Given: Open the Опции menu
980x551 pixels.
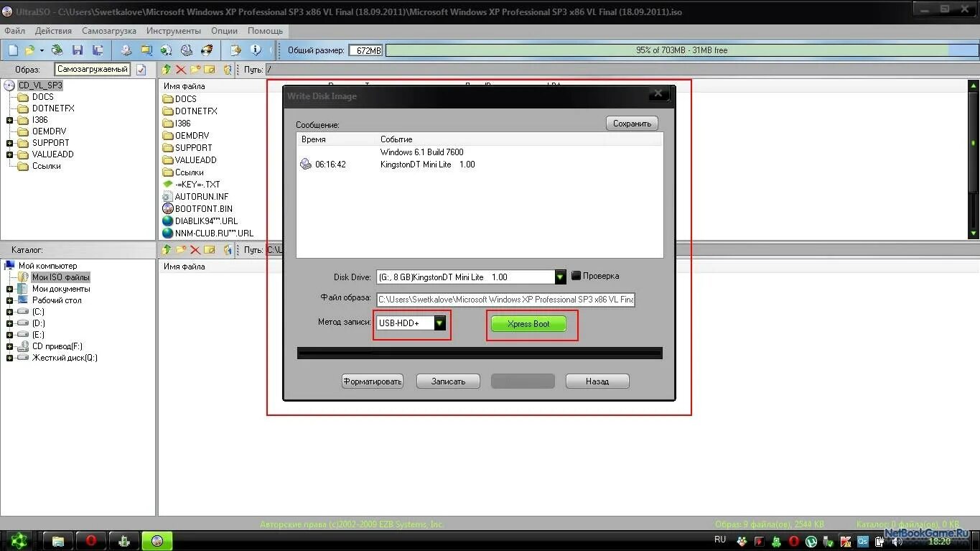Looking at the screenshot, I should [x=225, y=31].
